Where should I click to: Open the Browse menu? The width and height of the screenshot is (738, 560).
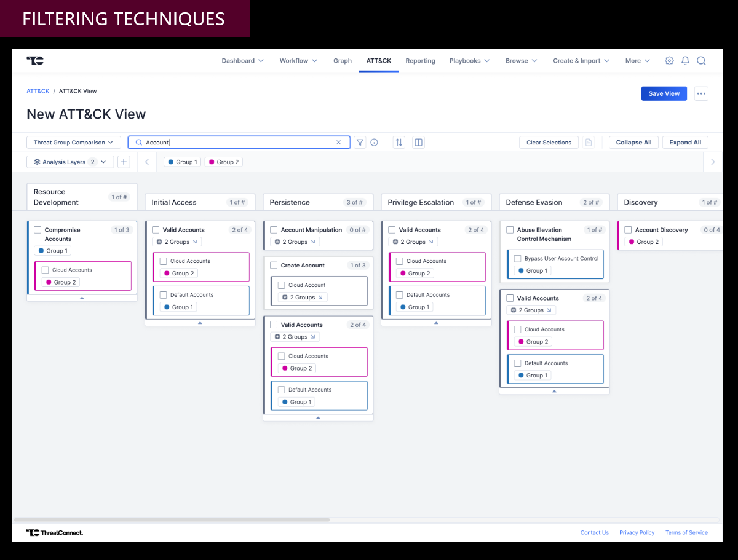point(521,61)
